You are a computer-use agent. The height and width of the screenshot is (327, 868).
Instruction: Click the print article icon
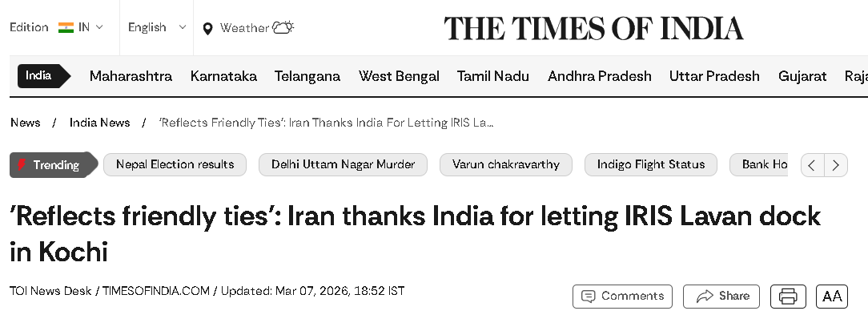point(788,297)
